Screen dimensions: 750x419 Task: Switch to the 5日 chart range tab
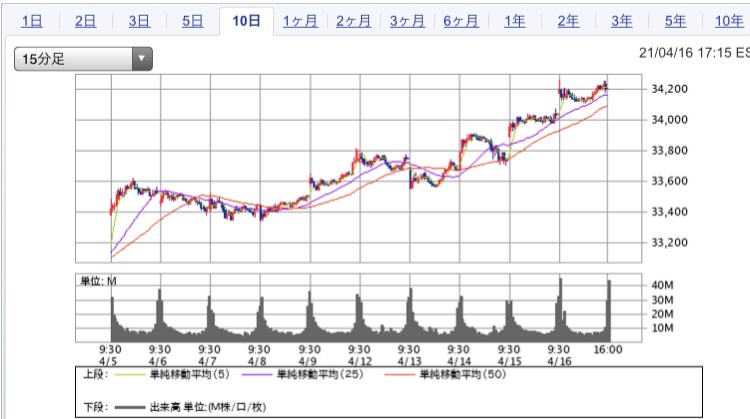point(193,21)
